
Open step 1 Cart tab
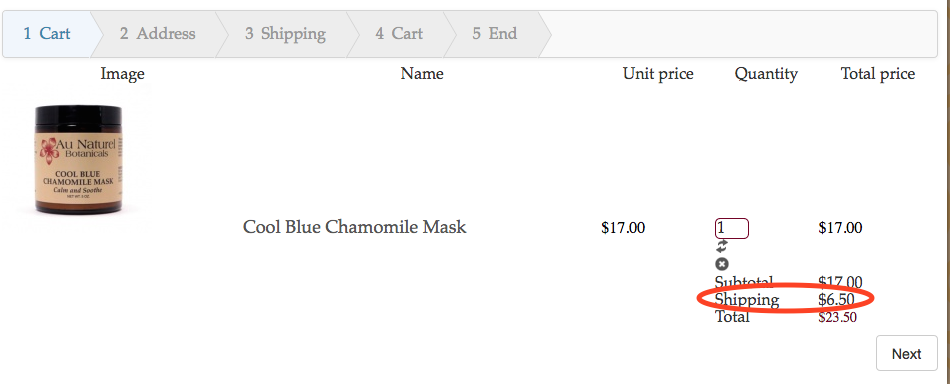coord(47,33)
